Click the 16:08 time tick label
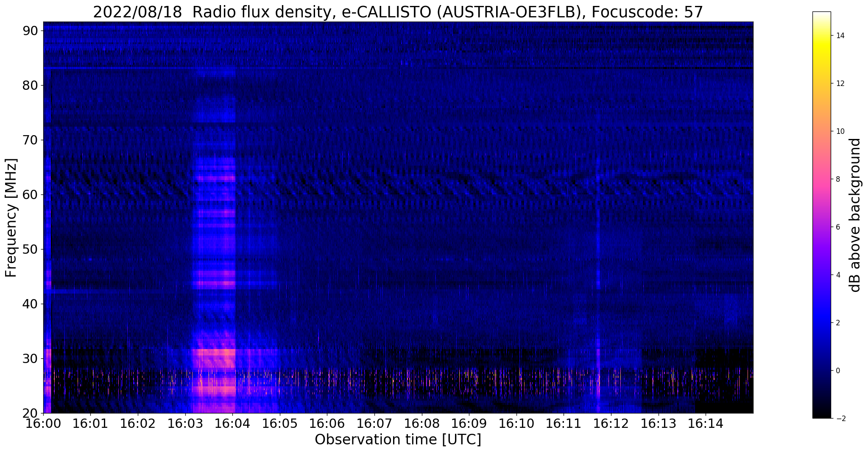 point(422,424)
